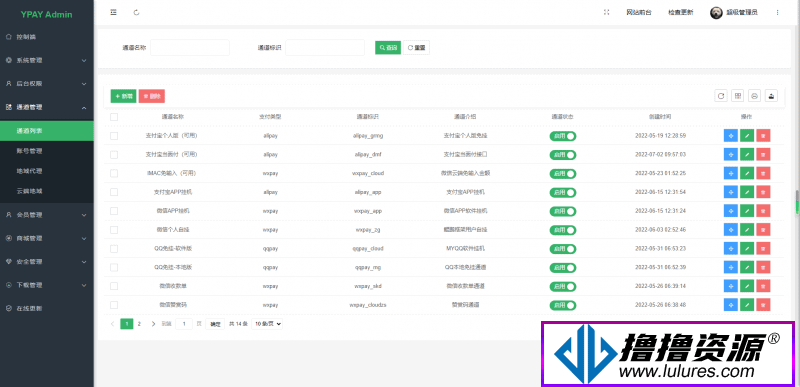Click the 确定 pagination confirm button

(215, 324)
